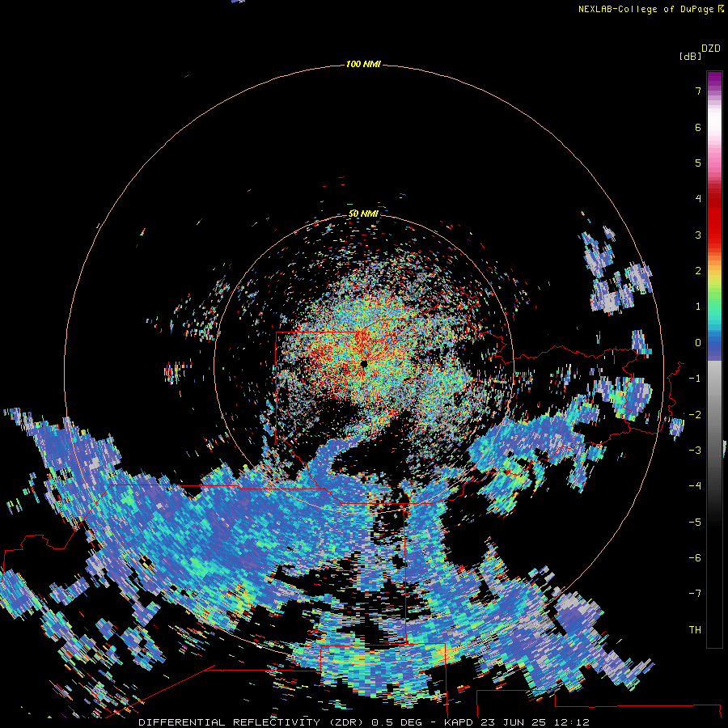This screenshot has width=728, height=728.
Task: Click the -3 value on color scale
Action: (x=695, y=451)
